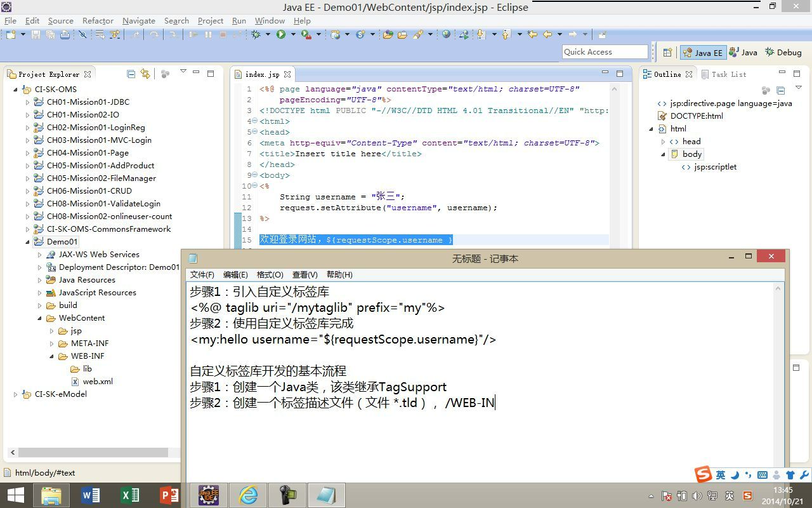
Task: Switch to the Task List tab
Action: [x=724, y=74]
